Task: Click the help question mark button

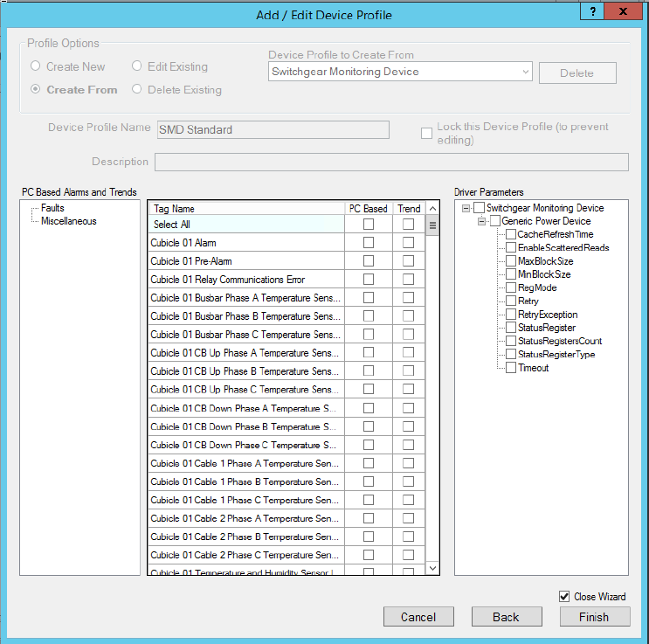Action: 594,11
